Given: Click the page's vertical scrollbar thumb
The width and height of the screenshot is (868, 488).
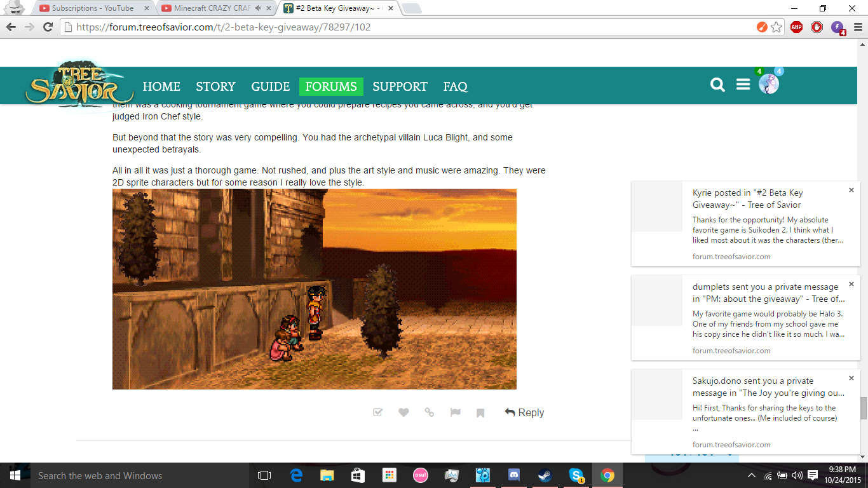Looking at the screenshot, I should coord(863,408).
